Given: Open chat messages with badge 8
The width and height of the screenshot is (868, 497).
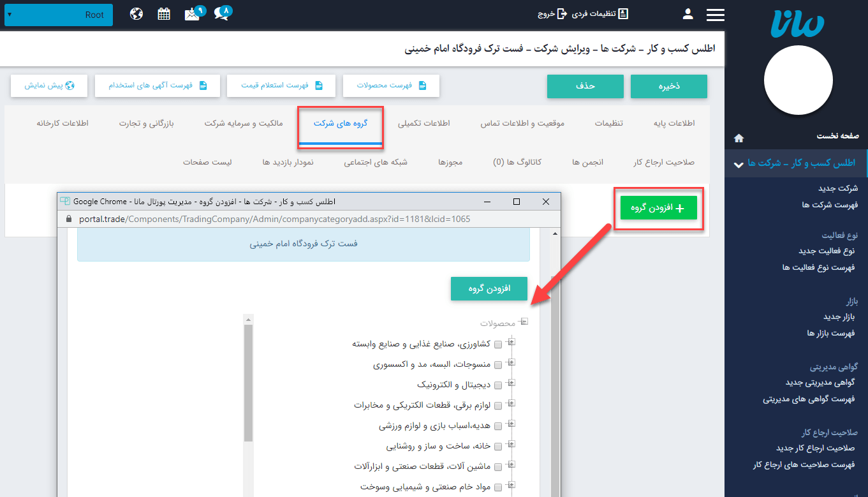Looking at the screenshot, I should 222,14.
